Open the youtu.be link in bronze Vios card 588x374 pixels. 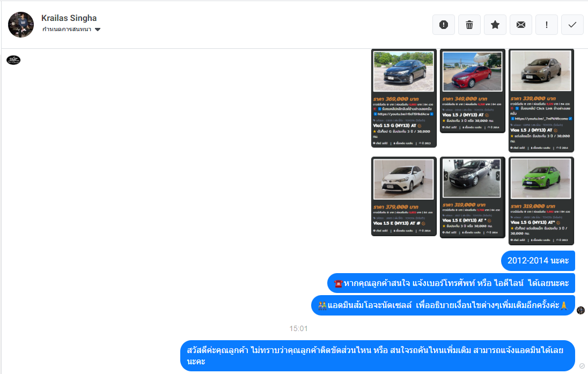(x=541, y=119)
